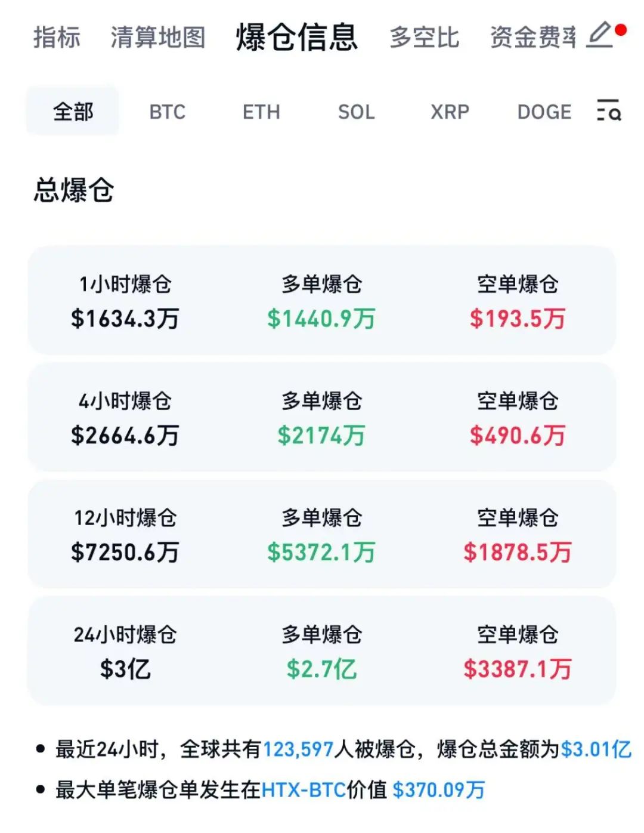Tap the 123,597 liquidated traders figure

pos(298,749)
